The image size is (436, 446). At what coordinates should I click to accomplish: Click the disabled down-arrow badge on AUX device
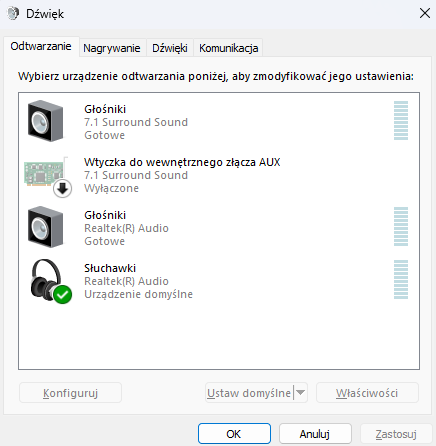[x=63, y=189]
